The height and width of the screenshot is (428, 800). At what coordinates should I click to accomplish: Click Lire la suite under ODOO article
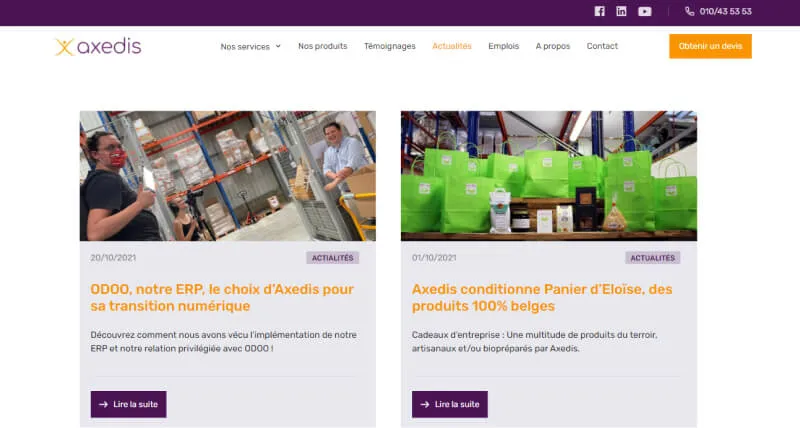coord(129,404)
